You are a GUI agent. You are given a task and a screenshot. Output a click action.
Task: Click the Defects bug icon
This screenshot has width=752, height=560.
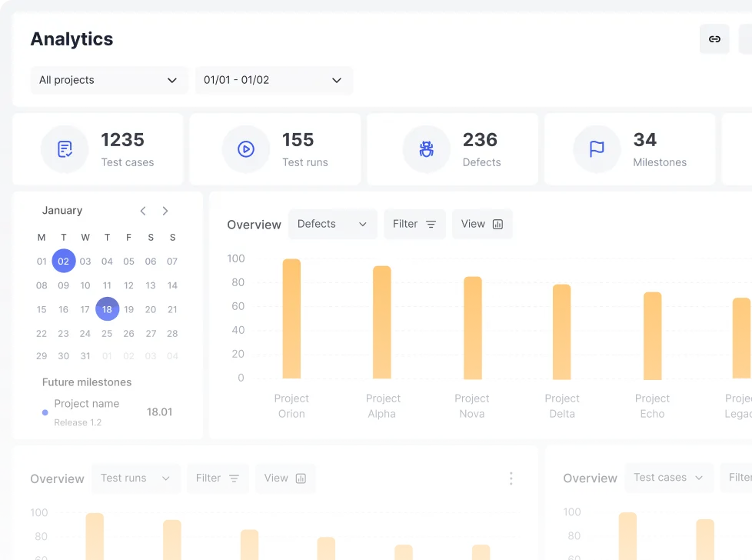point(426,149)
